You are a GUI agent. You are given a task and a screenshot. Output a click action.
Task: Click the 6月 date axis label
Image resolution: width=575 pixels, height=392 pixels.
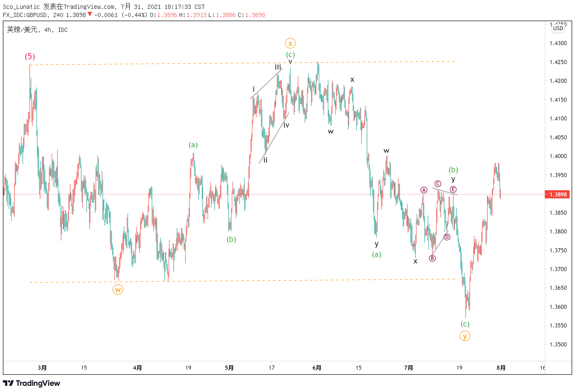point(317,368)
